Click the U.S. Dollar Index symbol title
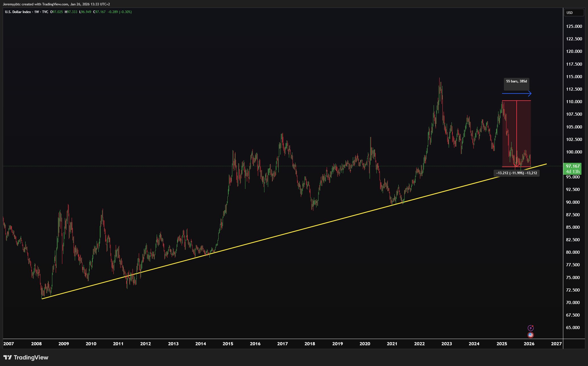 tap(18, 12)
